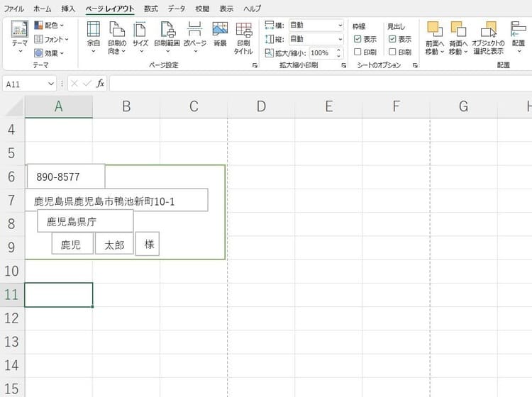Click the formula bar input area
The width and height of the screenshot is (532, 397).
321,84
